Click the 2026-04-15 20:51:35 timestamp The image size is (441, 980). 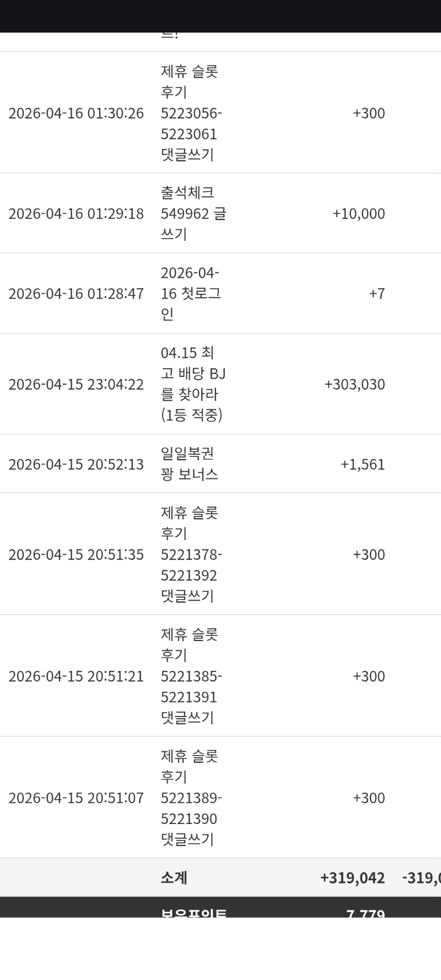tap(76, 554)
